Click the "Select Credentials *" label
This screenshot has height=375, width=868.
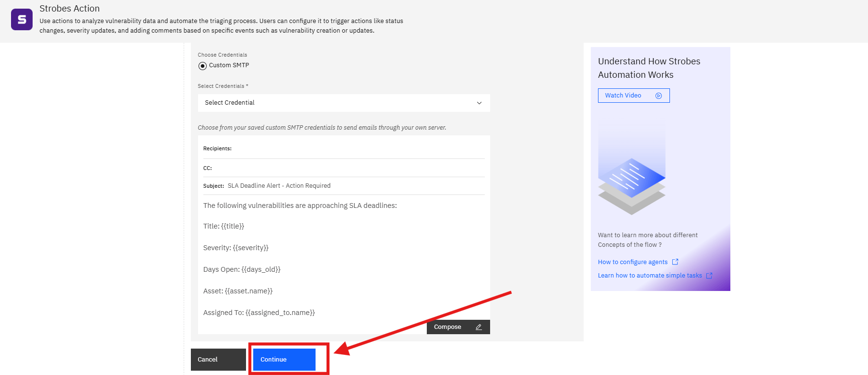coord(223,86)
